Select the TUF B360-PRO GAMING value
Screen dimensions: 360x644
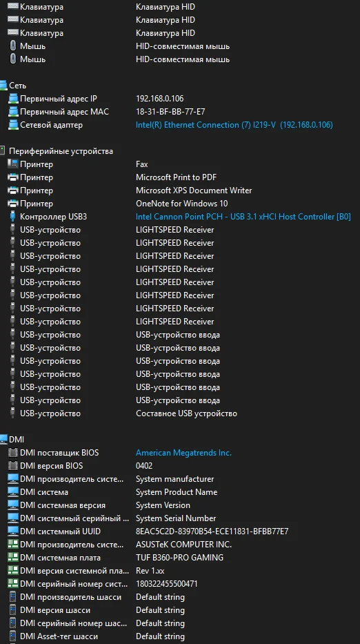pos(180,558)
